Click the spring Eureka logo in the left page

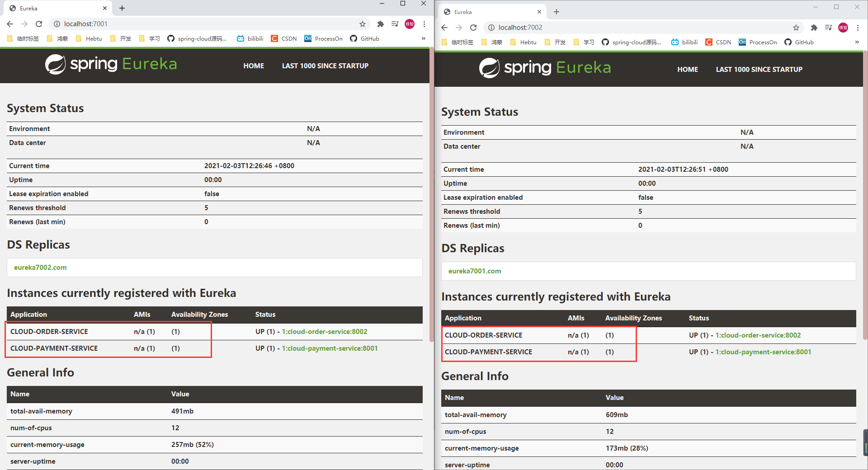pos(111,64)
